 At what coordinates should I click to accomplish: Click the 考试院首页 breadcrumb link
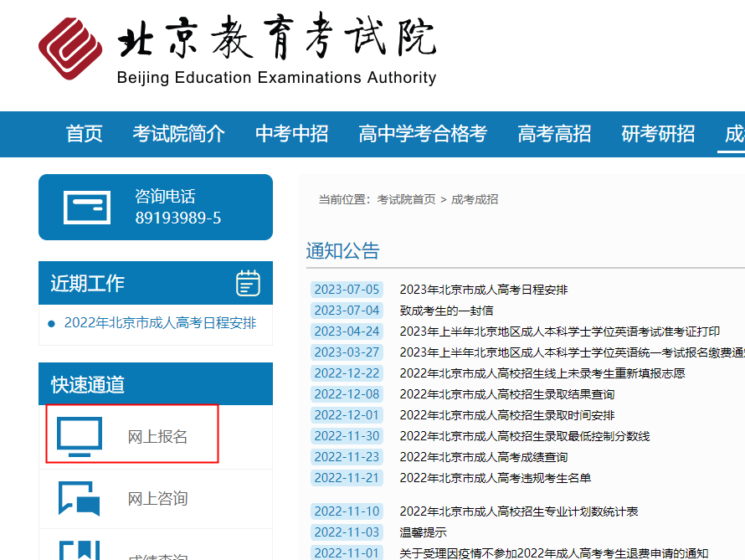tap(406, 199)
